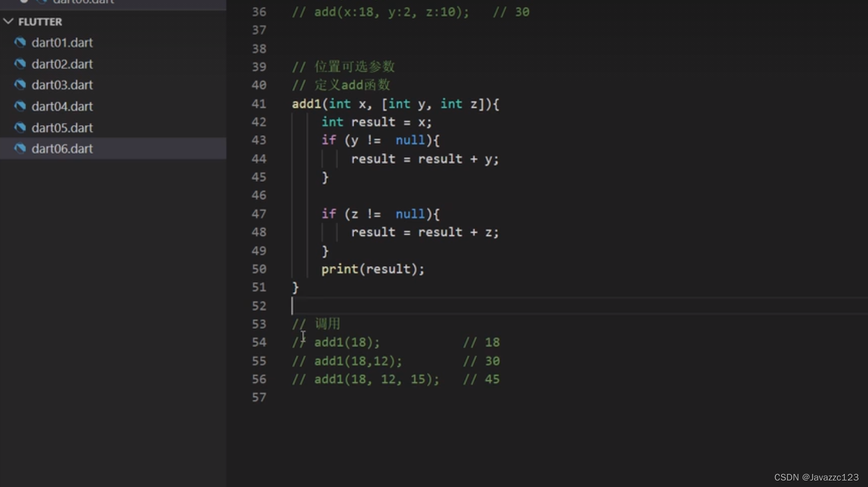Place cursor on the print(result) statement
868x487 pixels.
point(373,268)
